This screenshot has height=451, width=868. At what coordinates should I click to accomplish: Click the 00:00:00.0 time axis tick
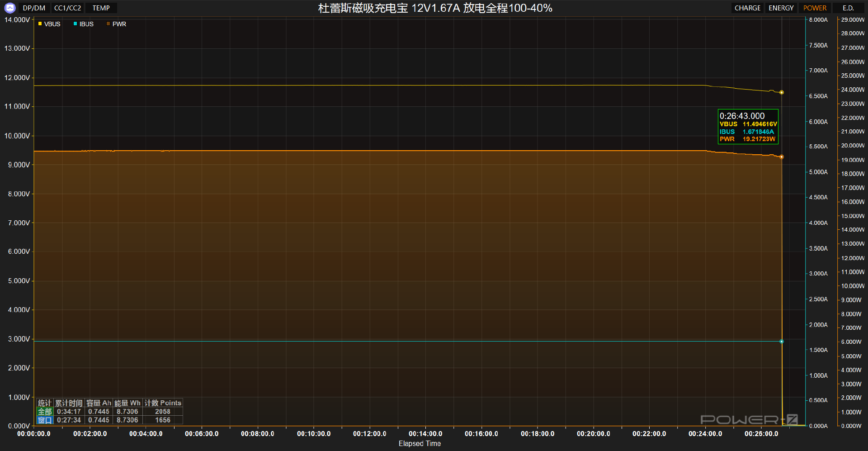34,434
